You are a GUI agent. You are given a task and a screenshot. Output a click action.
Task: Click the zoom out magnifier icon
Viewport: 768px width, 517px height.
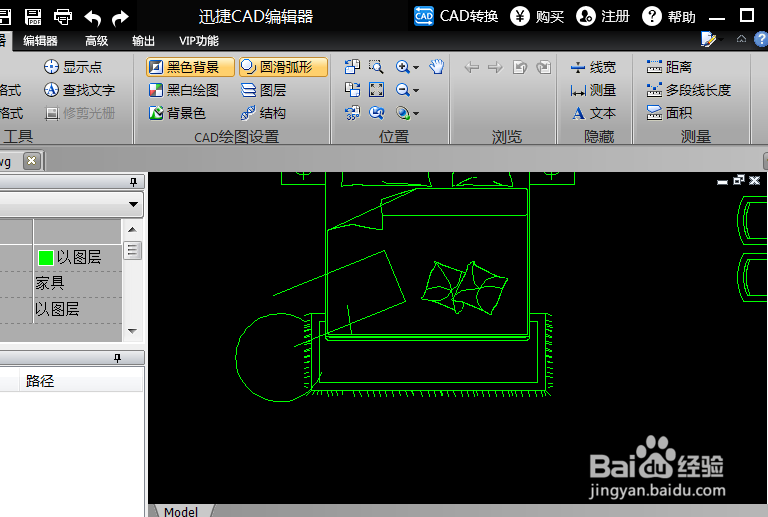pos(403,90)
